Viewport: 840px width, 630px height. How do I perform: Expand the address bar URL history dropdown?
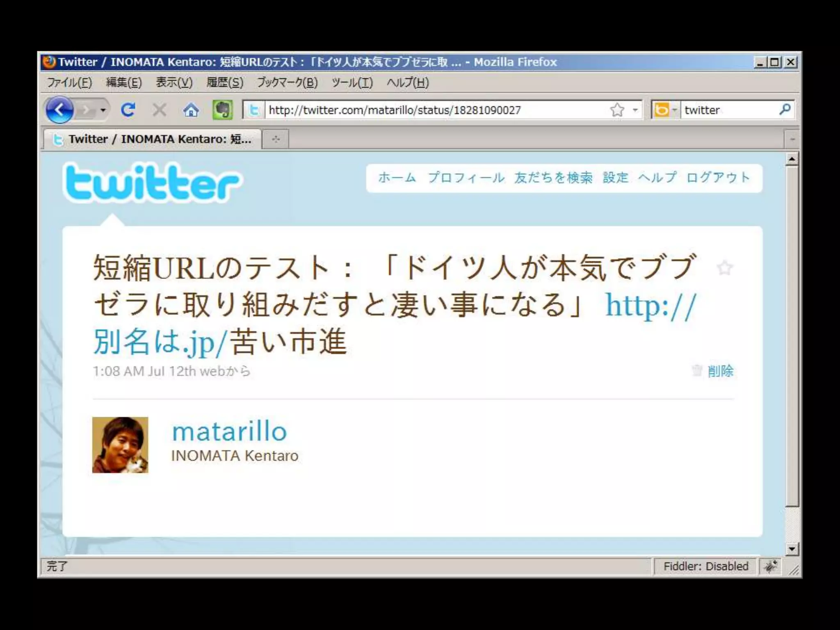[635, 110]
